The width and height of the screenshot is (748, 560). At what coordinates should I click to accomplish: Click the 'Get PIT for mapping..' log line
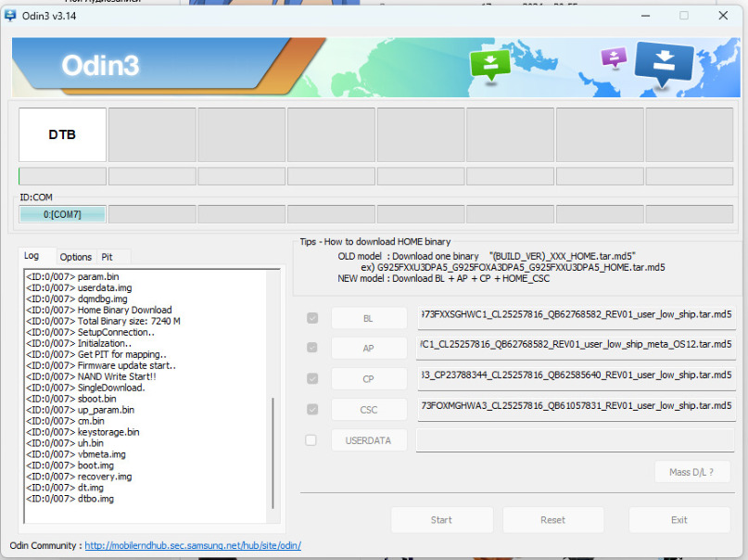(95, 354)
